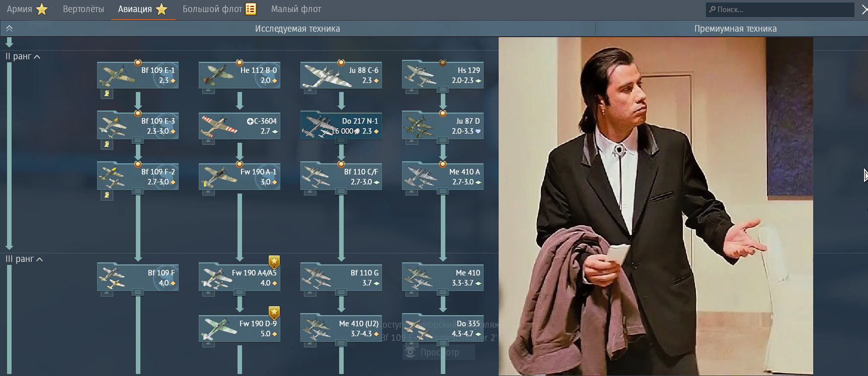Screen dimensions: 868x376
Task: Select the Fw 190 A-1 aircraft card
Action: coord(240,176)
